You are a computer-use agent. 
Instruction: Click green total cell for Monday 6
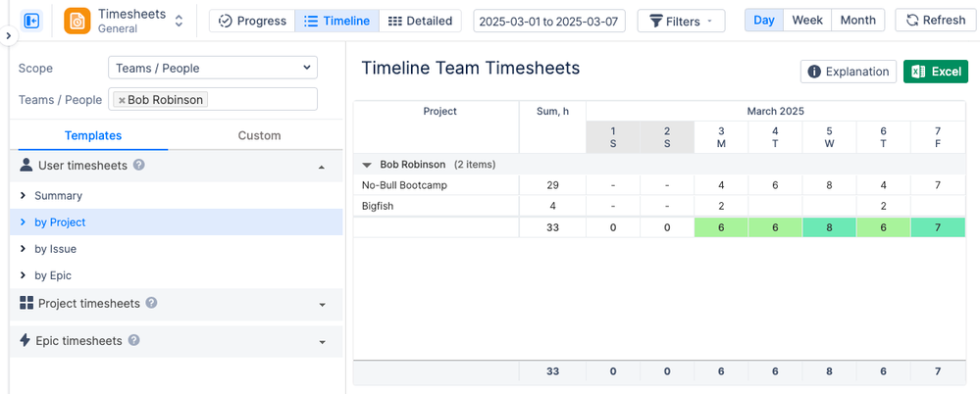(721, 227)
